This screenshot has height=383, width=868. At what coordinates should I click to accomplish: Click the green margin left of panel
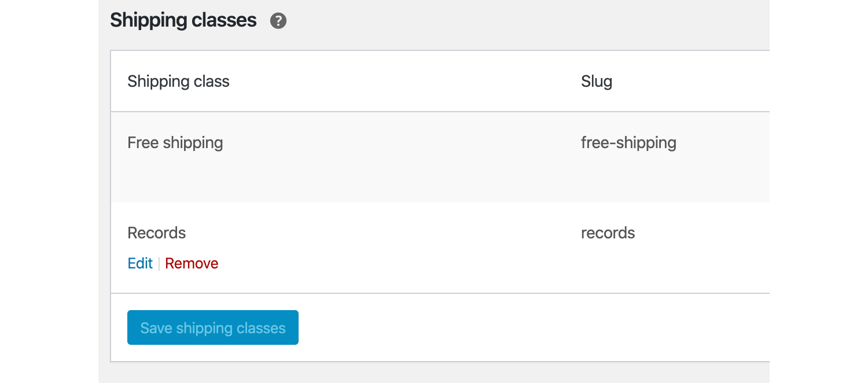pyautogui.click(x=49, y=191)
